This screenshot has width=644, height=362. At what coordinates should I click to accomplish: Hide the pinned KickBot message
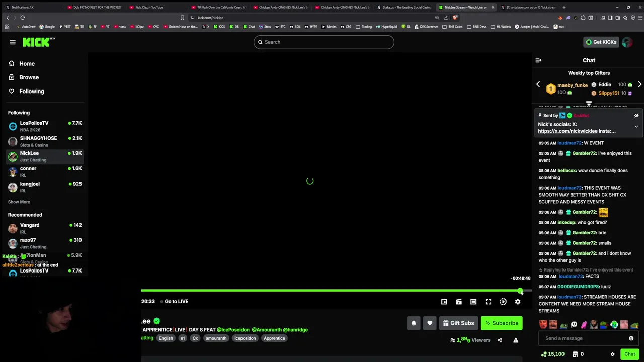coord(636,115)
